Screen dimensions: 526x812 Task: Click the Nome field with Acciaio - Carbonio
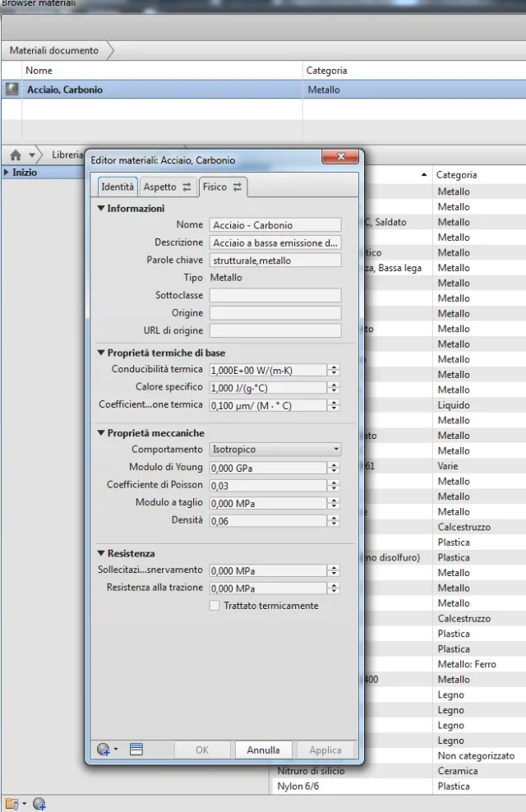coord(275,224)
